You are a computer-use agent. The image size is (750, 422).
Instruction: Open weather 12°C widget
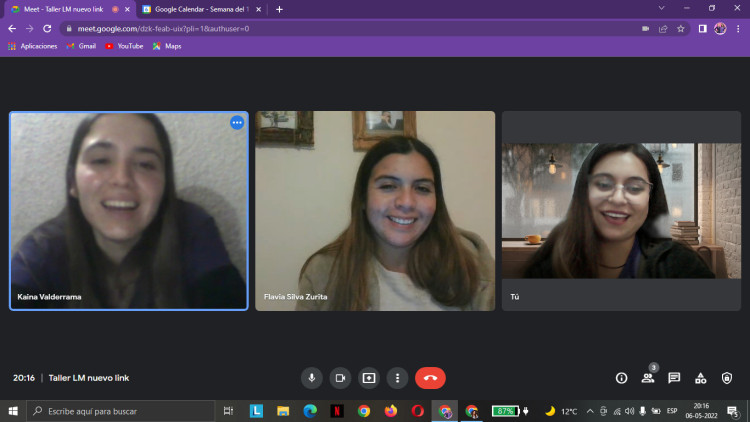561,411
